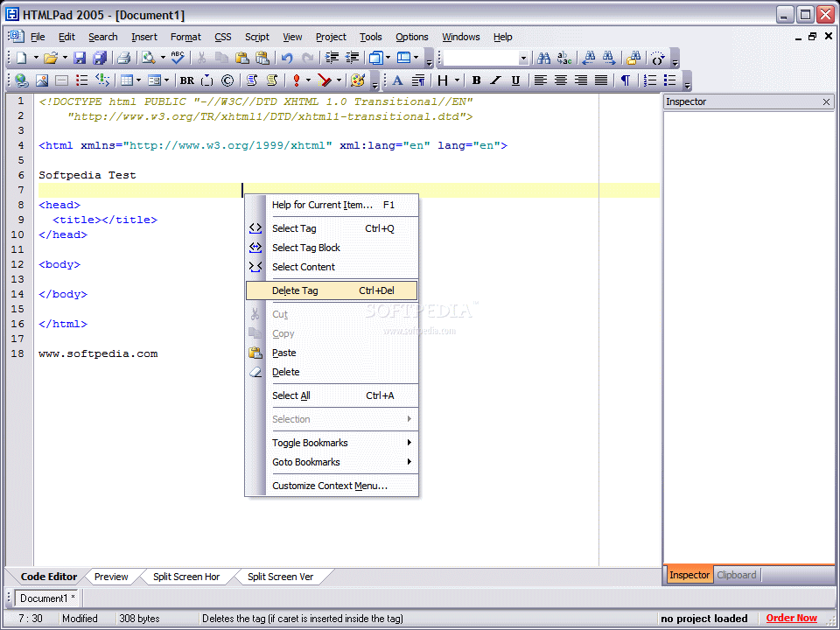Image resolution: width=840 pixels, height=630 pixels.
Task: Open the New document dropdown arrow
Action: point(35,58)
